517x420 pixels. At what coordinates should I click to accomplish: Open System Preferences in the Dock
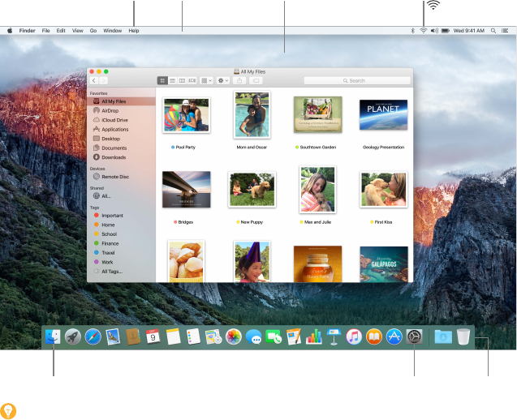pyautogui.click(x=415, y=337)
